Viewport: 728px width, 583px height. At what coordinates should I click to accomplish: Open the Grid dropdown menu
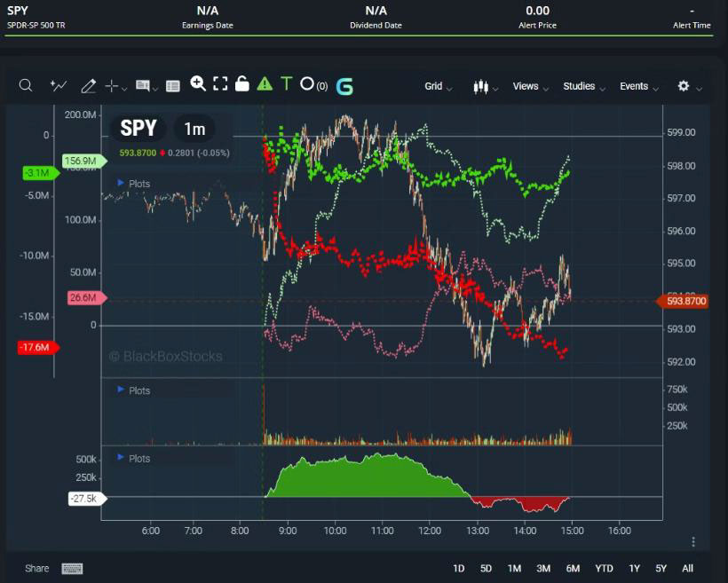point(438,86)
